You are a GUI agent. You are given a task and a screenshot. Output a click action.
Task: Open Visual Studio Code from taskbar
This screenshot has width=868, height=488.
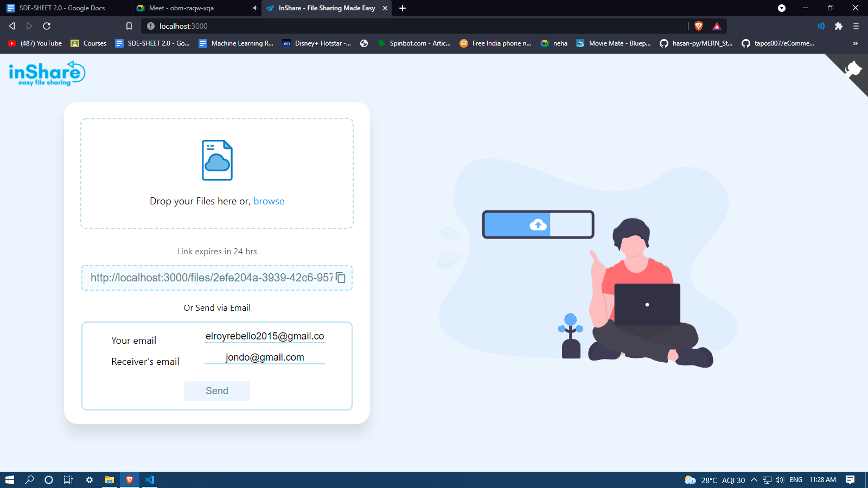pyautogui.click(x=150, y=480)
